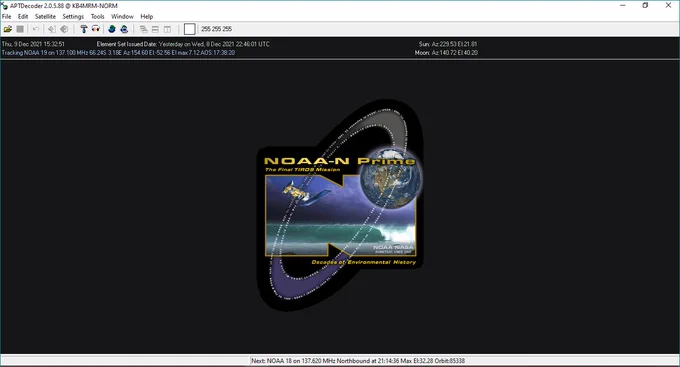Click the APTDecoder application icon in title bar

coord(4,6)
